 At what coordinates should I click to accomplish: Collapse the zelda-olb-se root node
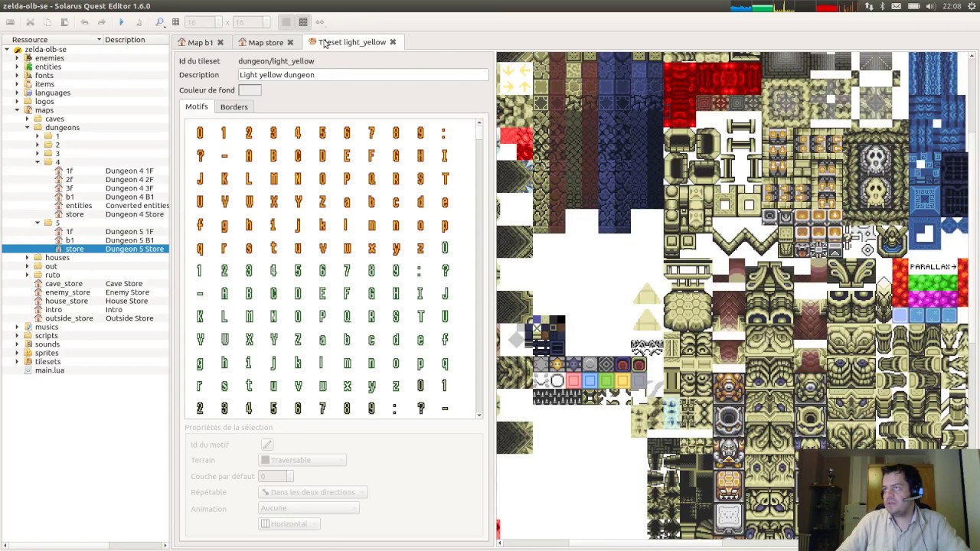(7, 50)
